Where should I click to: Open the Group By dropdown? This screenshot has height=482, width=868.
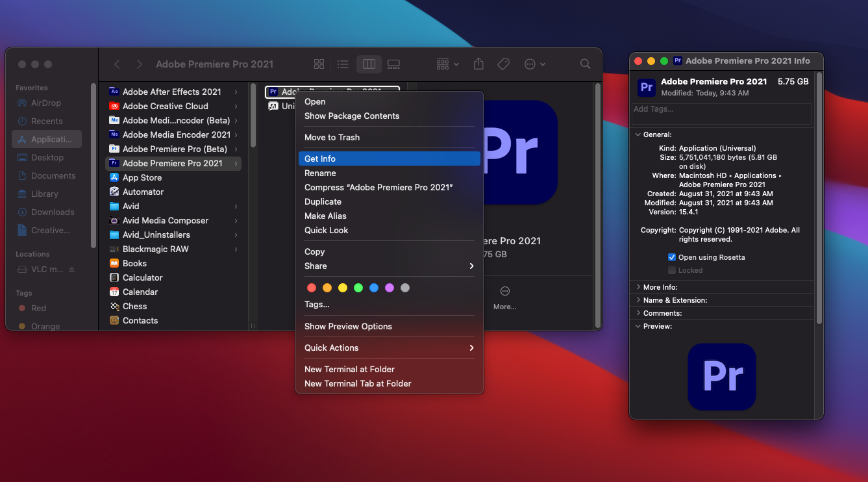click(448, 64)
